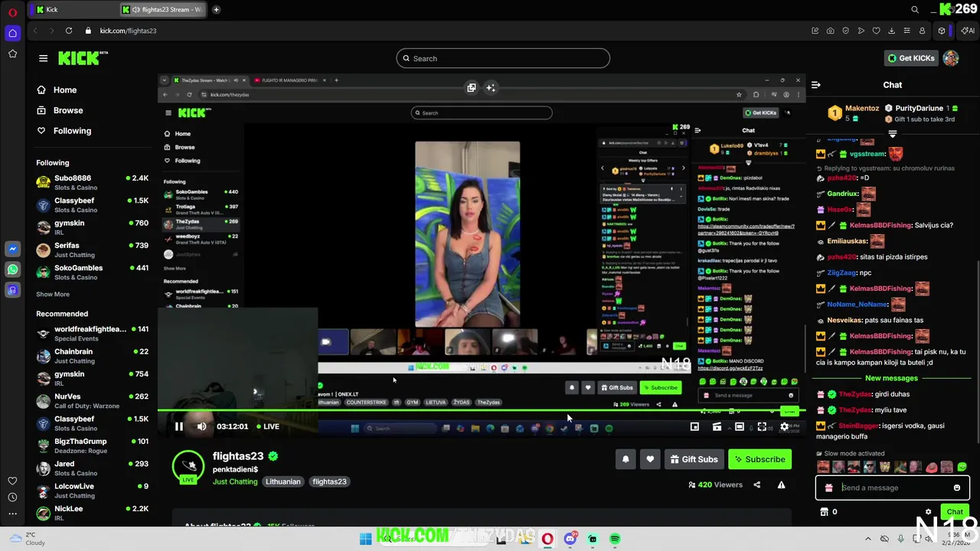Image resolution: width=980 pixels, height=551 pixels.
Task: Open Opera snapshot camera tool
Action: pyautogui.click(x=831, y=31)
